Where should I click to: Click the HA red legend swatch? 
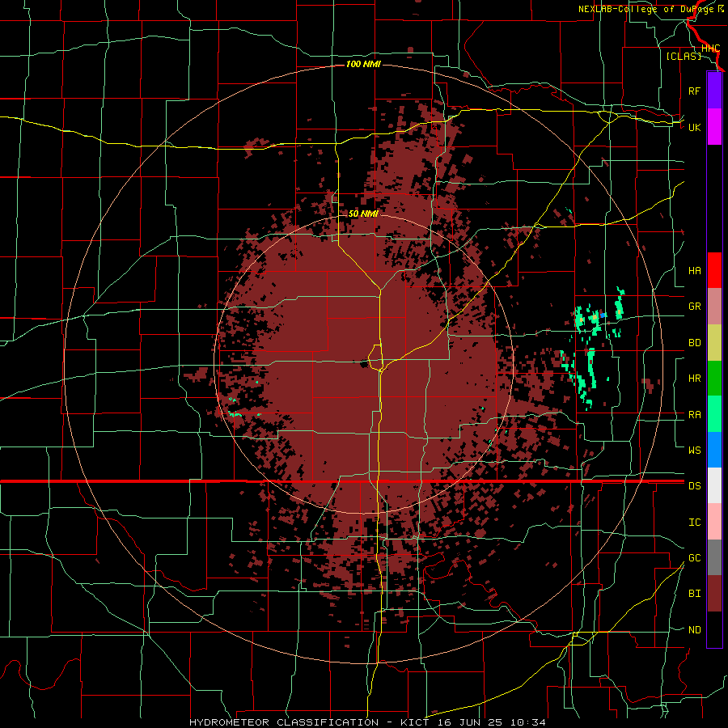point(714,270)
